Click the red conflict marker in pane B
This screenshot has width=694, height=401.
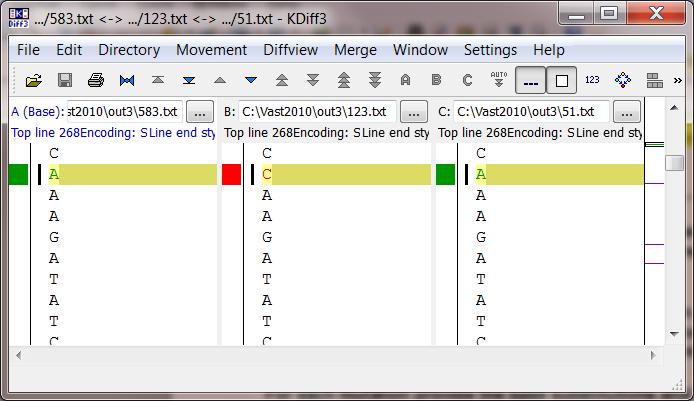(231, 174)
